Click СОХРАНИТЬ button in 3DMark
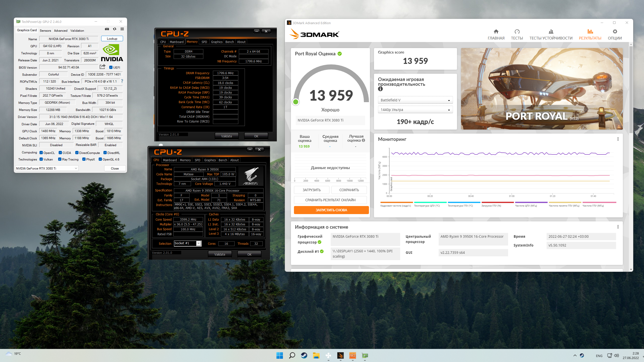Screen dimensions: 644x362 349,190
